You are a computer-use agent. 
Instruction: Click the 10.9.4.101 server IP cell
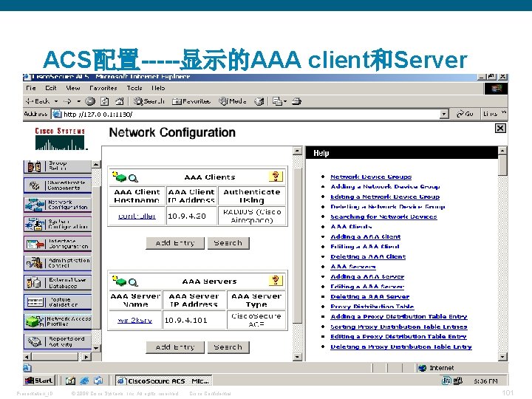pos(194,320)
